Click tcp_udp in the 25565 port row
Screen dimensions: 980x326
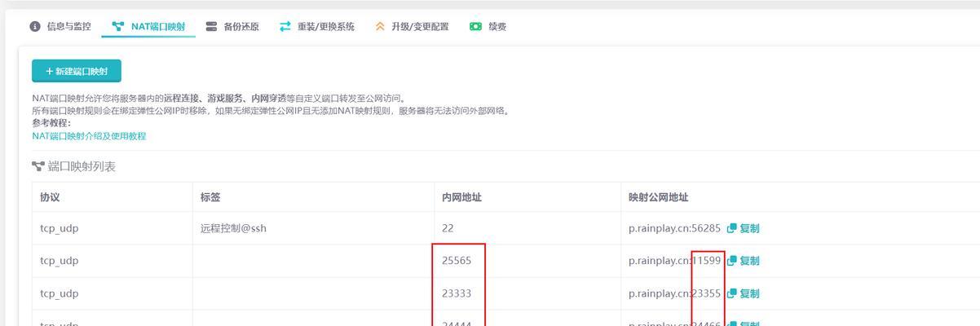point(60,261)
